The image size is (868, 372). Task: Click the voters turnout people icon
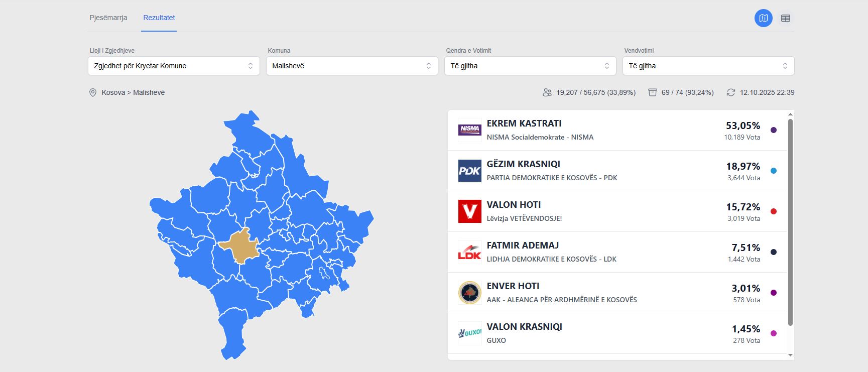pos(547,93)
